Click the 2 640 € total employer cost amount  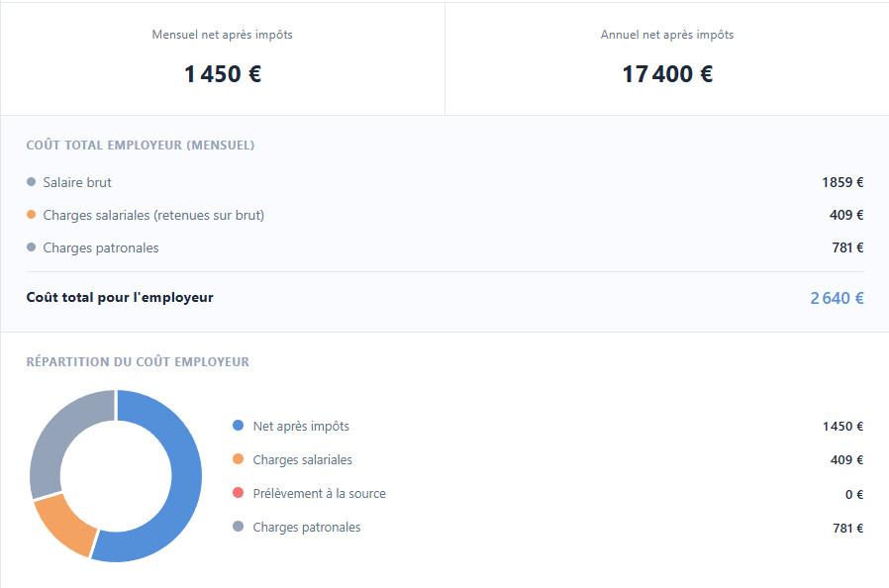(x=837, y=298)
